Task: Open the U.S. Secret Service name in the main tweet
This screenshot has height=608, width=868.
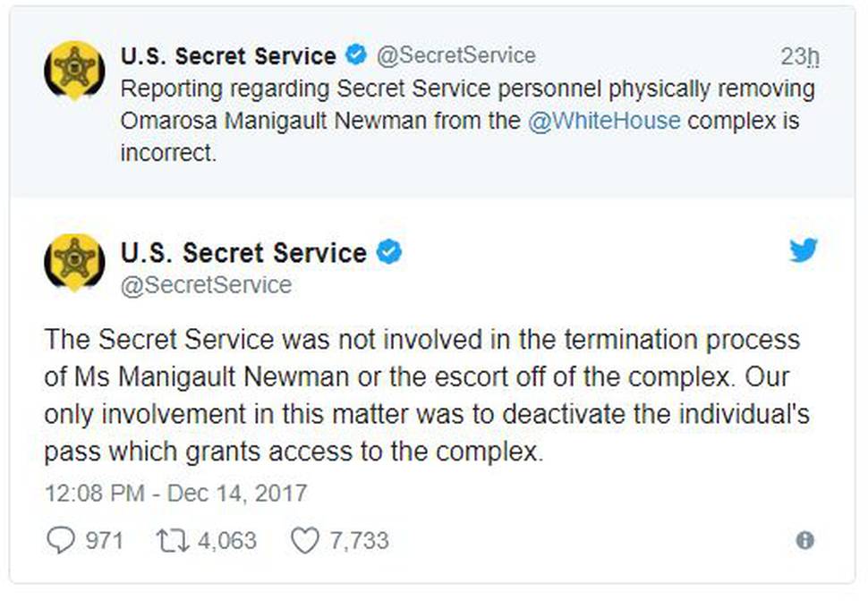Action: point(243,253)
